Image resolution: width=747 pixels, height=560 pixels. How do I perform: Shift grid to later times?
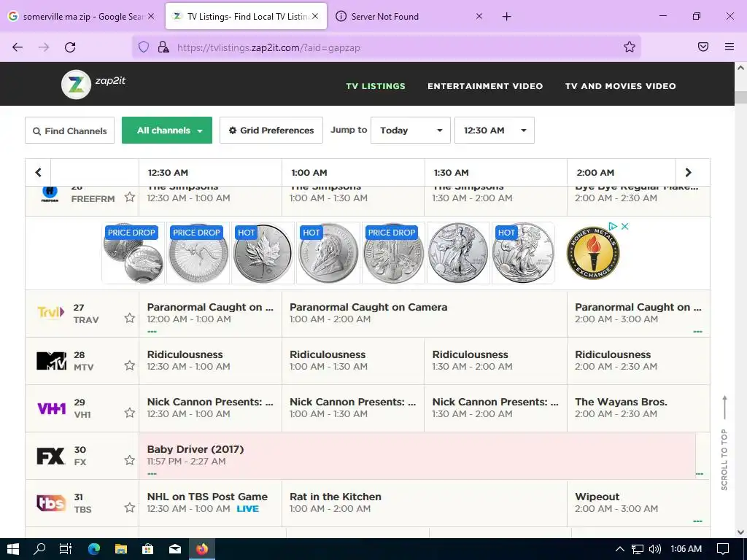tap(688, 172)
